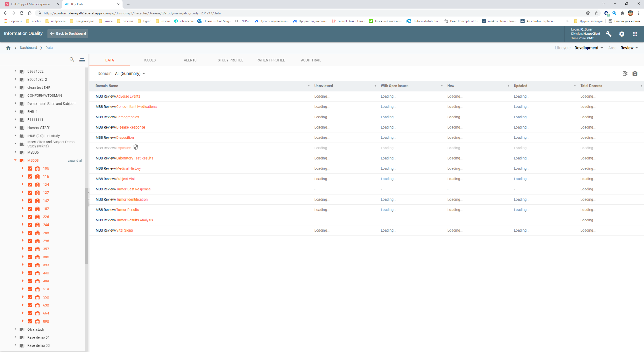Open the wrench tools icon in header

(609, 34)
